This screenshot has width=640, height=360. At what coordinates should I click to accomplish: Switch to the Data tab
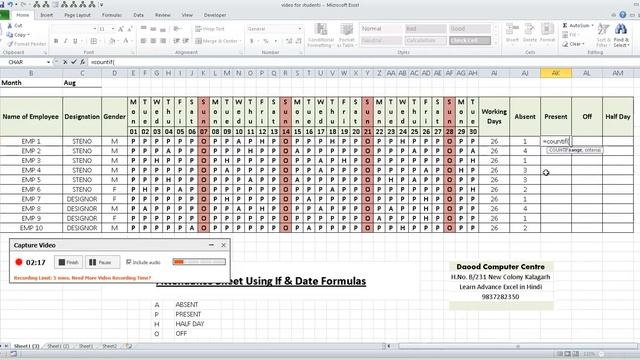(138, 15)
